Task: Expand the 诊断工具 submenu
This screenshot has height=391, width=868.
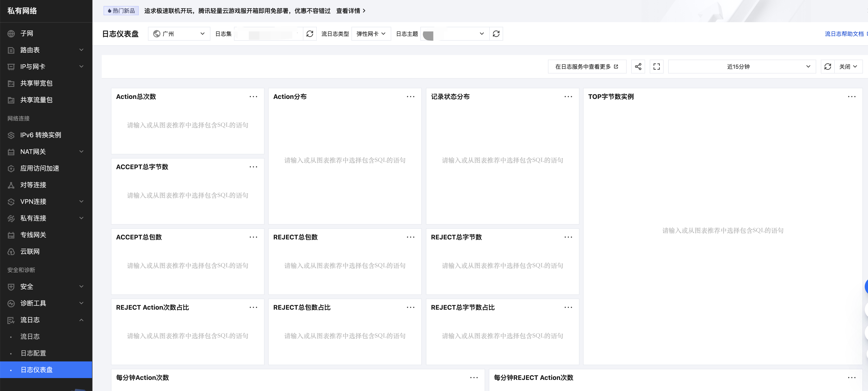Action: pyautogui.click(x=81, y=303)
